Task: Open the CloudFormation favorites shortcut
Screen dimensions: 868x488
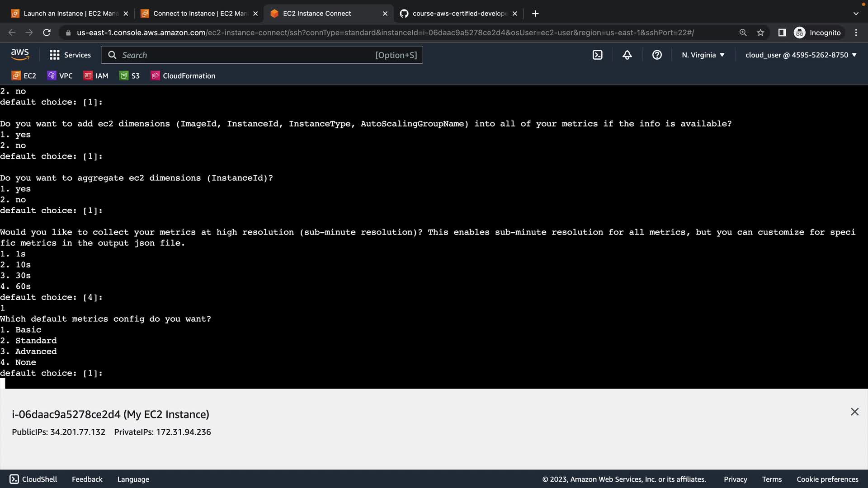Action: tap(183, 76)
